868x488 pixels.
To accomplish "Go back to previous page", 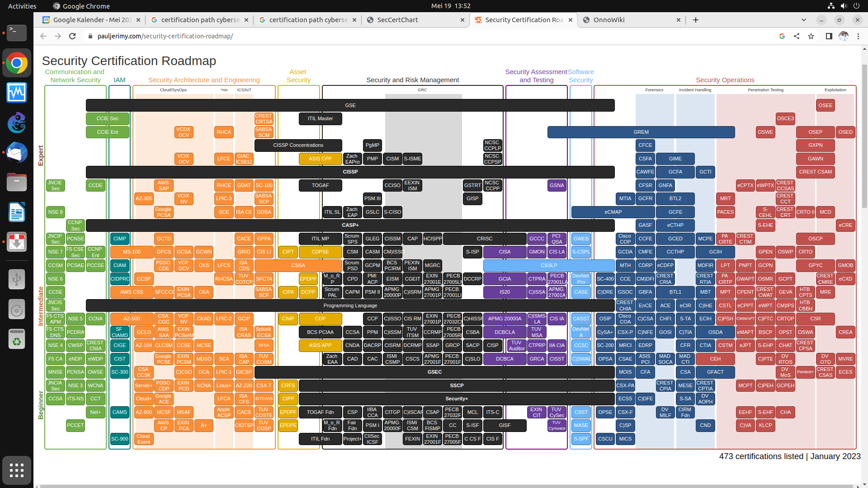I will point(43,36).
